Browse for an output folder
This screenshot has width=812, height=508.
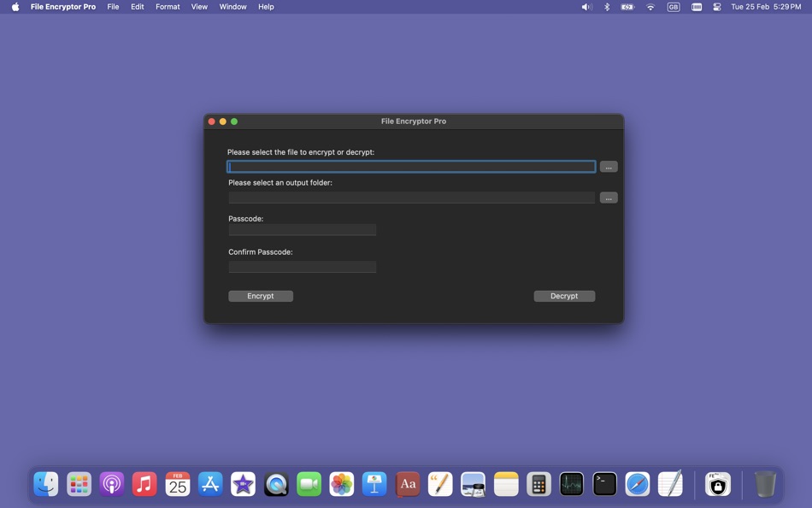(x=609, y=198)
